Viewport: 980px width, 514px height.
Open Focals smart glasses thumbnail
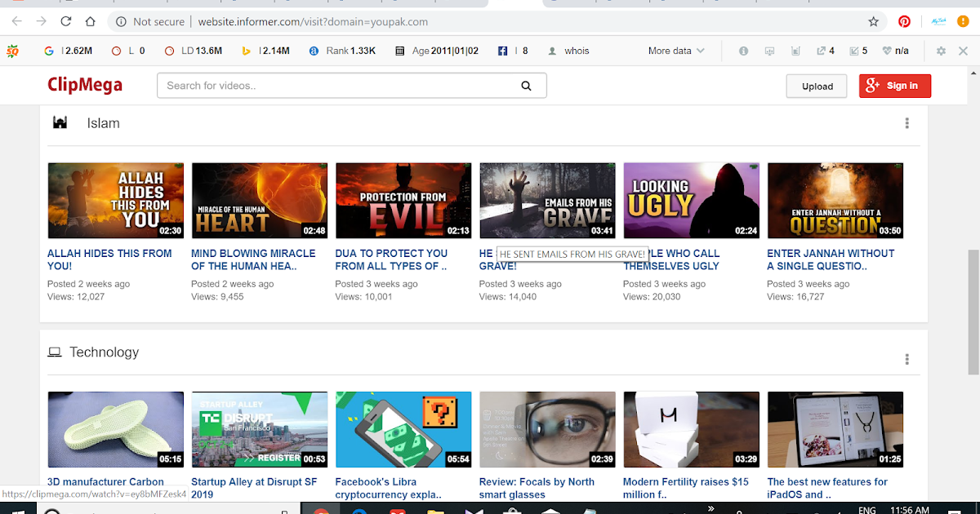[x=547, y=429]
